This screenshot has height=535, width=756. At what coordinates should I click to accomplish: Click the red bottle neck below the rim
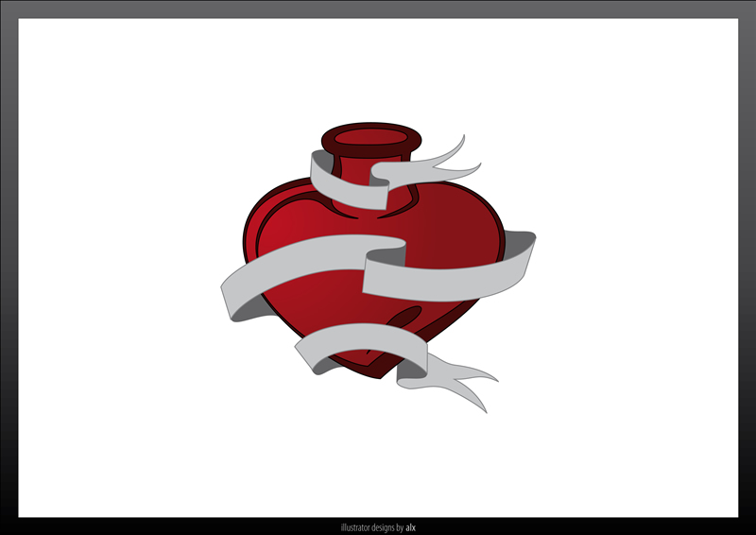(x=359, y=170)
